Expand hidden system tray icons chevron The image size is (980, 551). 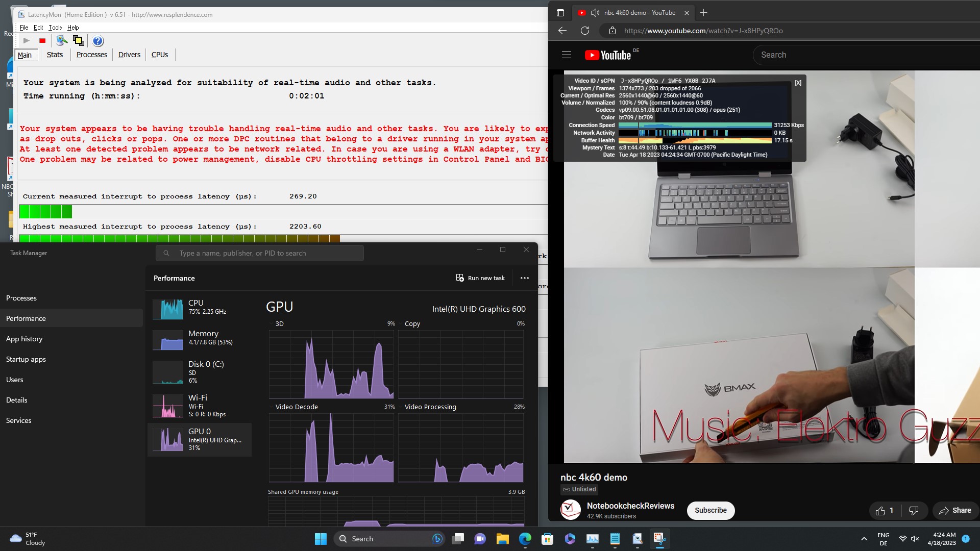tap(864, 539)
